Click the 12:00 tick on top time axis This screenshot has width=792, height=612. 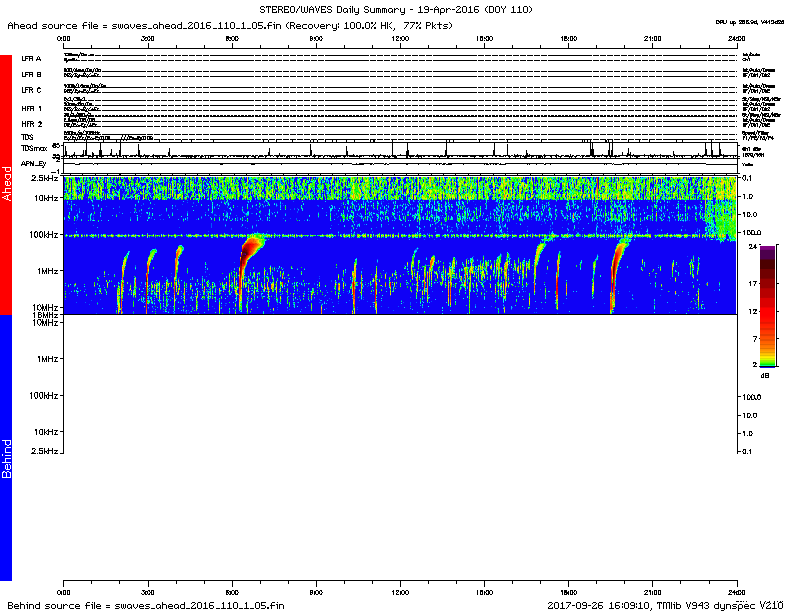[x=400, y=37]
